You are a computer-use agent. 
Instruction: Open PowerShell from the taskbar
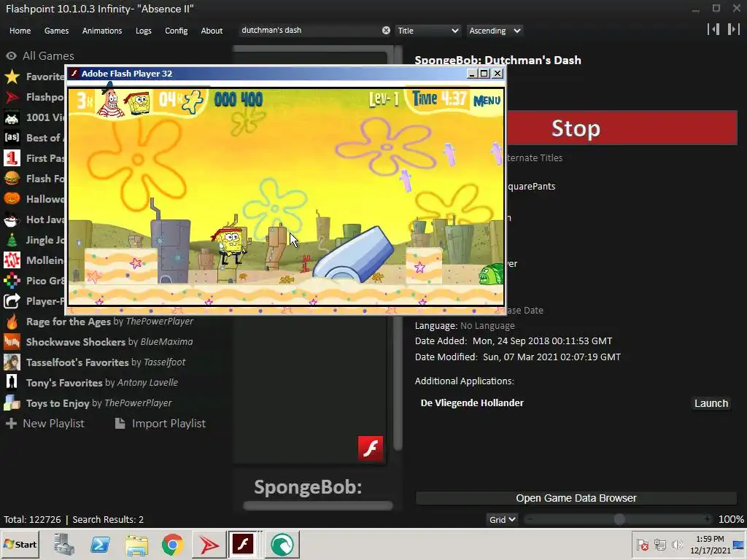point(100,544)
